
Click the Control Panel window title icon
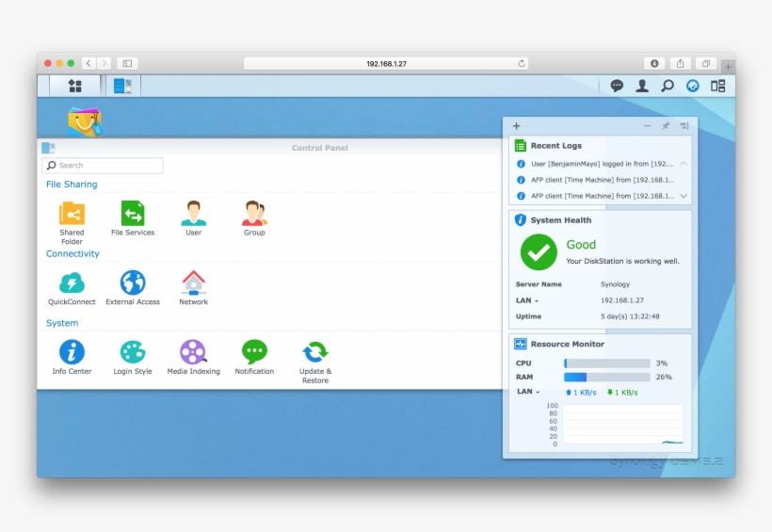48,148
